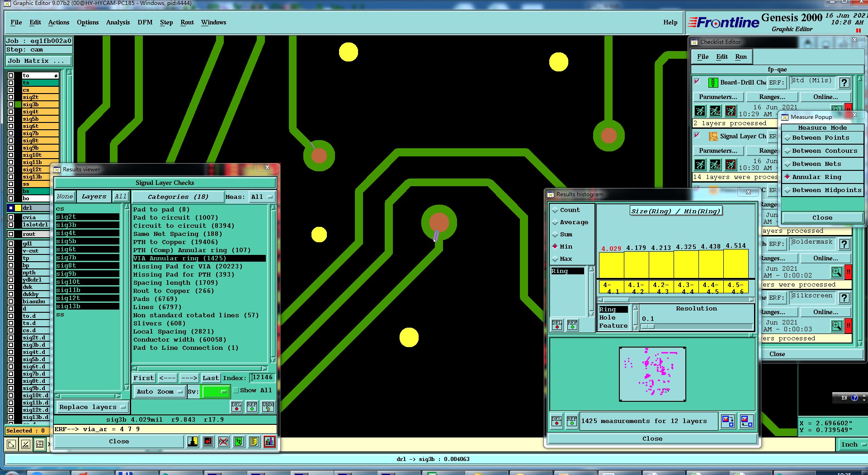Click Close in the Measure Popup
868x475 pixels.
coord(822,218)
